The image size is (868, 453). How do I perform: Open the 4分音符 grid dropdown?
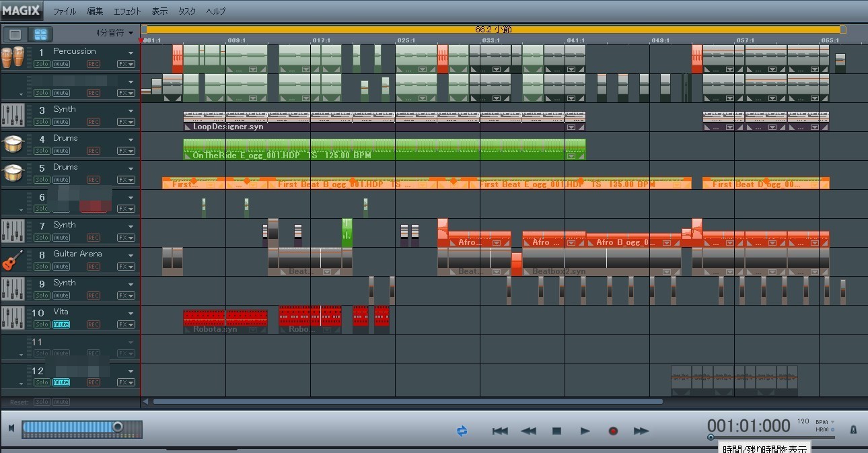114,32
